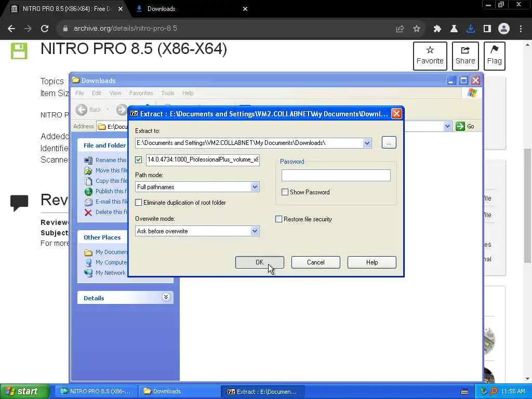Click share page icon in Chrome address bar

point(400,29)
